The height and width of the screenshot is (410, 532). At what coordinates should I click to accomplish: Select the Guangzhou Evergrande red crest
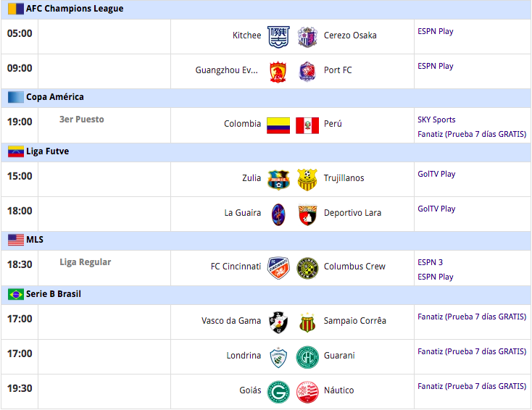pos(278,72)
